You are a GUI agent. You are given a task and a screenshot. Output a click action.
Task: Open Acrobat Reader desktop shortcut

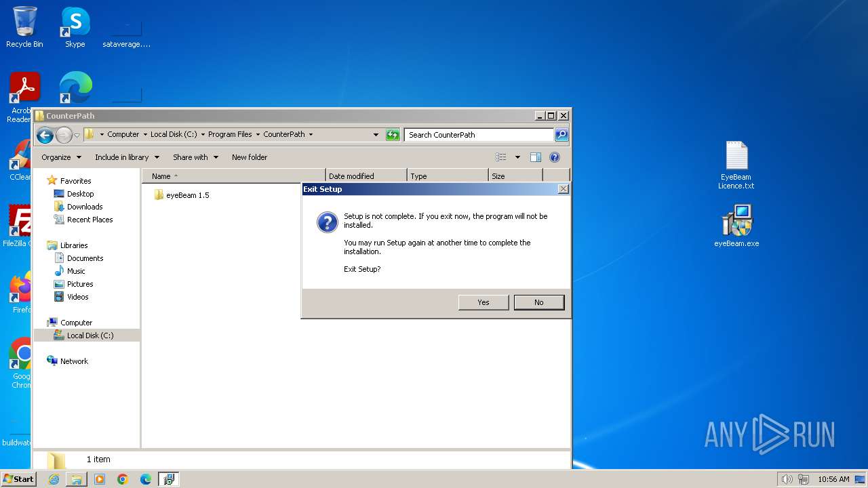click(24, 98)
